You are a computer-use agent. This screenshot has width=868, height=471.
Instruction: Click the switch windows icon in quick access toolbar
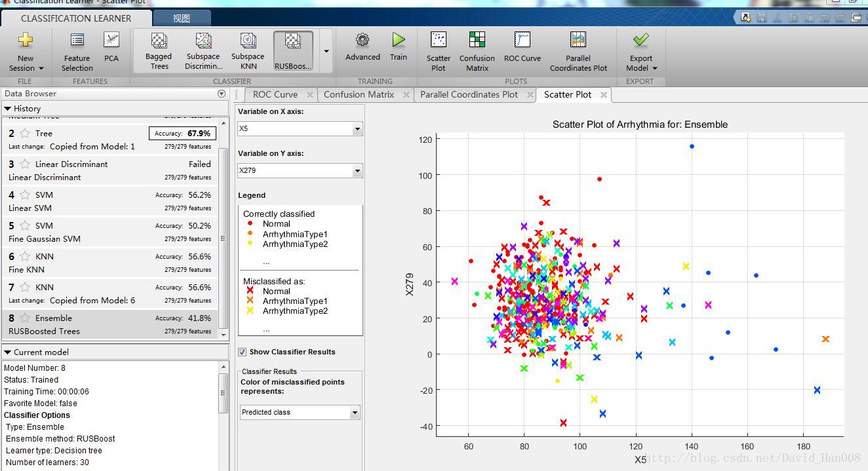856,18
